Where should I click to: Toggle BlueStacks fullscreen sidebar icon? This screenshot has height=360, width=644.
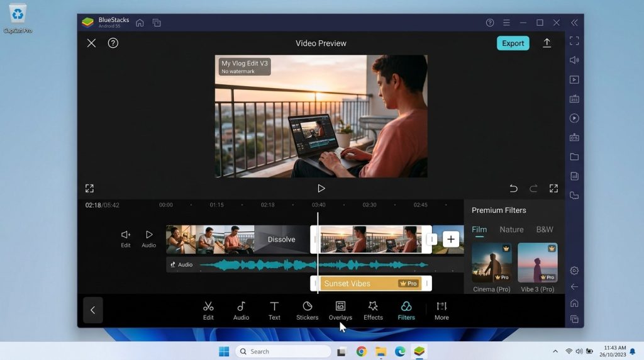tap(574, 41)
